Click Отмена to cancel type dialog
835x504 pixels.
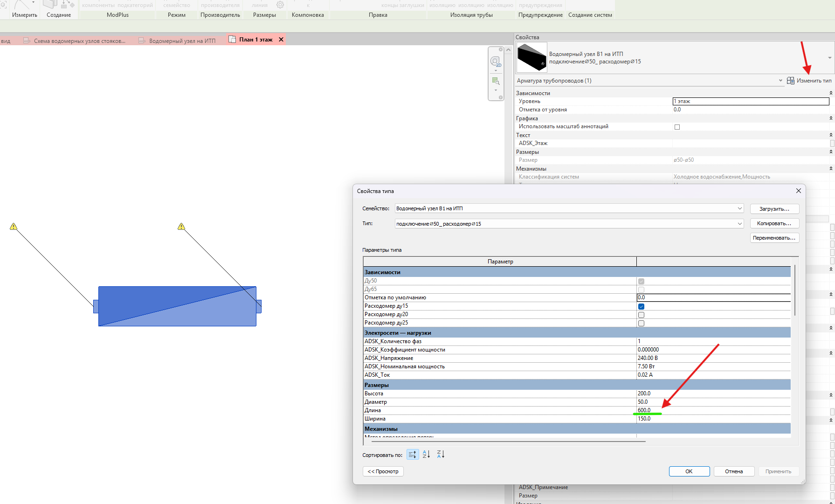click(x=734, y=471)
